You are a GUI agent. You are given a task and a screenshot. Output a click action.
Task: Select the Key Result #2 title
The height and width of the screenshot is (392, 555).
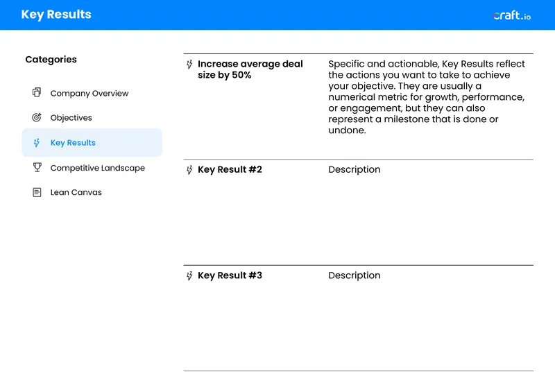[x=230, y=169]
